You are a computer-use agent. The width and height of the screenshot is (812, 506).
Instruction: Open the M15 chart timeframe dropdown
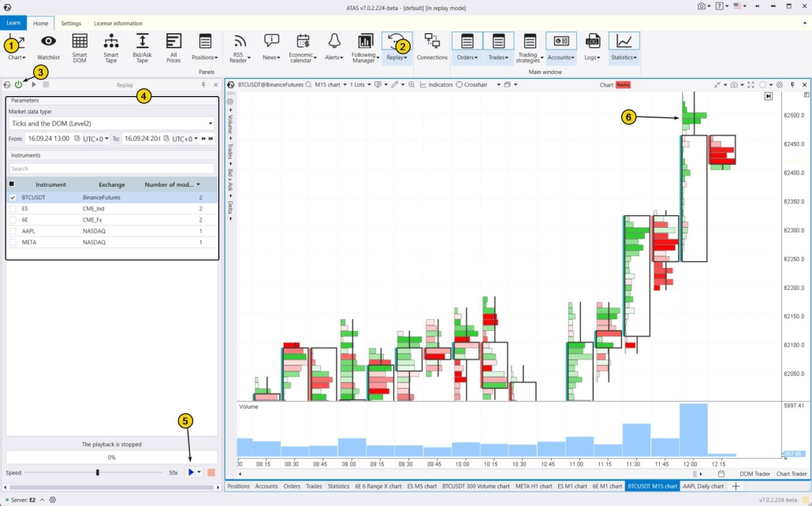click(x=330, y=84)
